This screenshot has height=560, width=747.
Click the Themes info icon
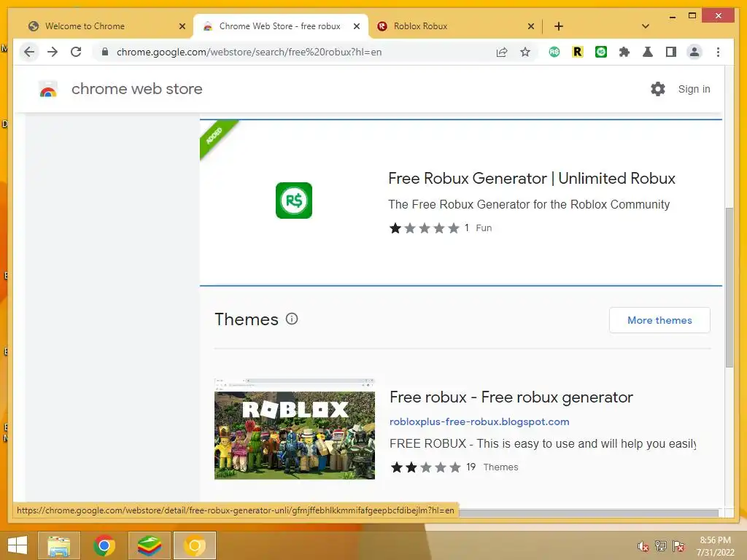tap(292, 319)
